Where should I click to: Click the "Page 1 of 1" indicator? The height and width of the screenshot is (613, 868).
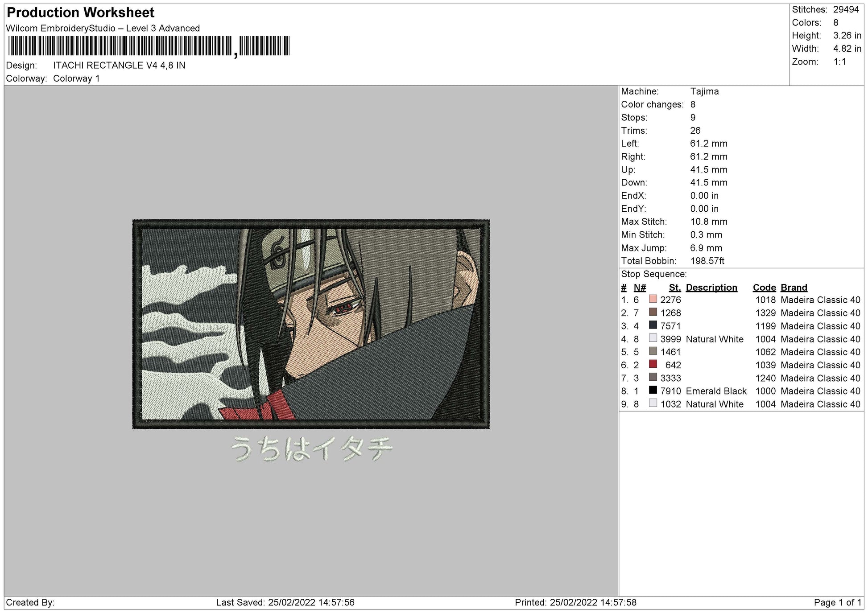[x=838, y=603]
